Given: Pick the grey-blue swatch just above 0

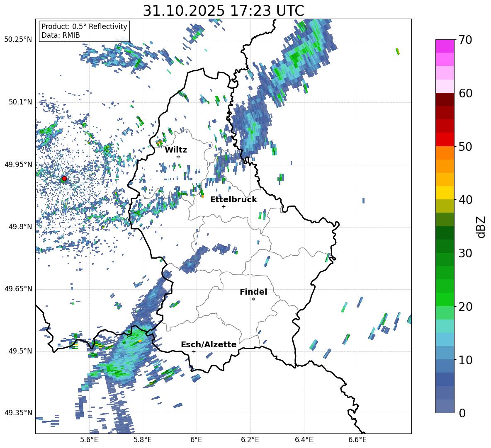Looking at the screenshot, I should (x=445, y=406).
